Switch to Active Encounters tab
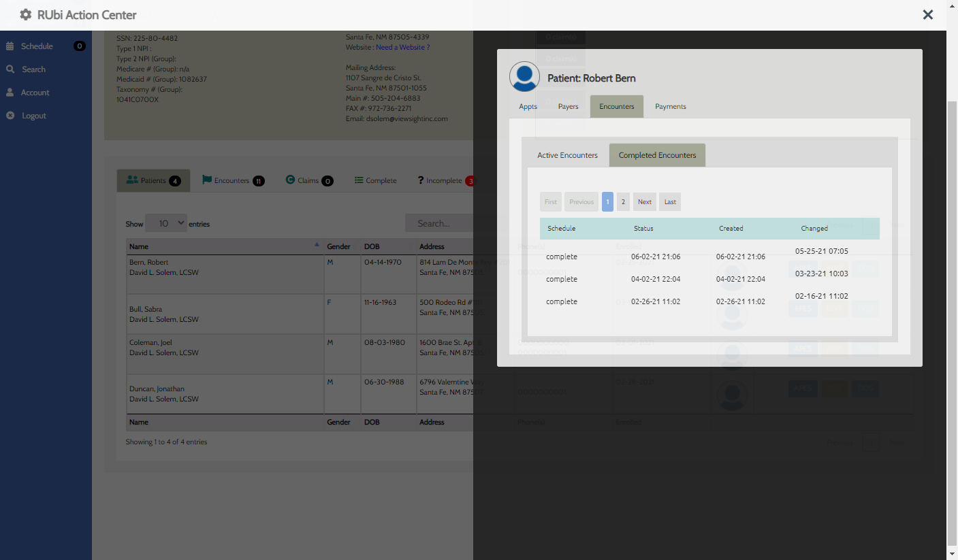The image size is (958, 560). [x=567, y=155]
